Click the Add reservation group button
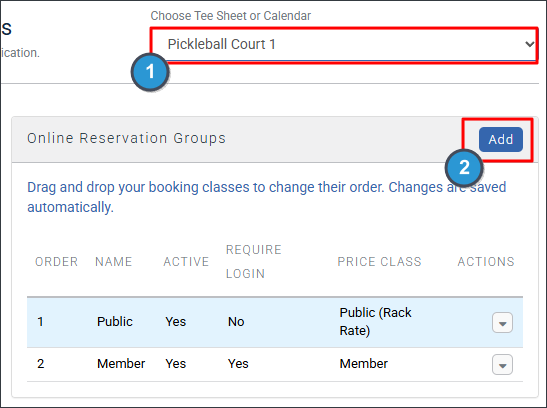The image size is (547, 408). [501, 139]
